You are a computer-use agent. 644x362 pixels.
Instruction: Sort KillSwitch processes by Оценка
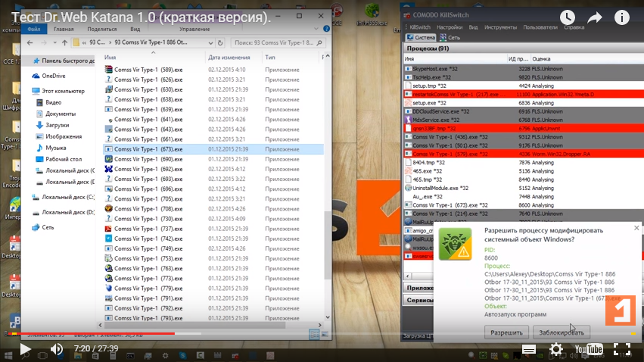tap(541, 59)
